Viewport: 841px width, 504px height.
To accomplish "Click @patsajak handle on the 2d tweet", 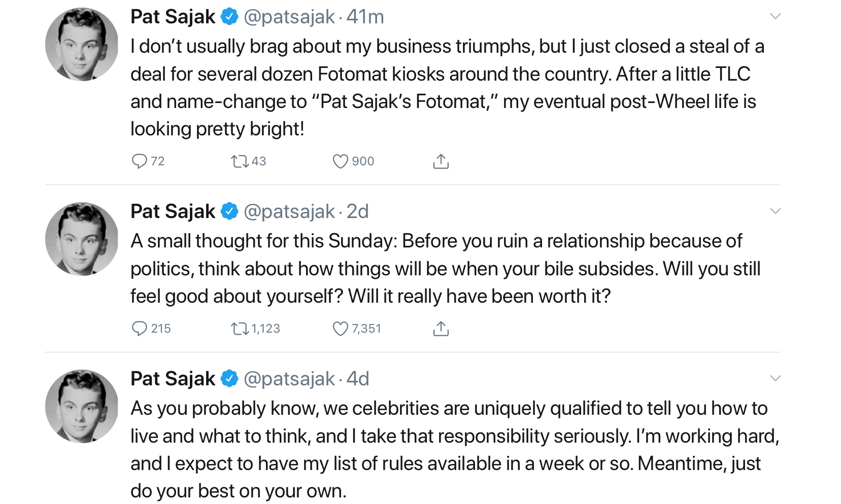I will click(x=289, y=211).
